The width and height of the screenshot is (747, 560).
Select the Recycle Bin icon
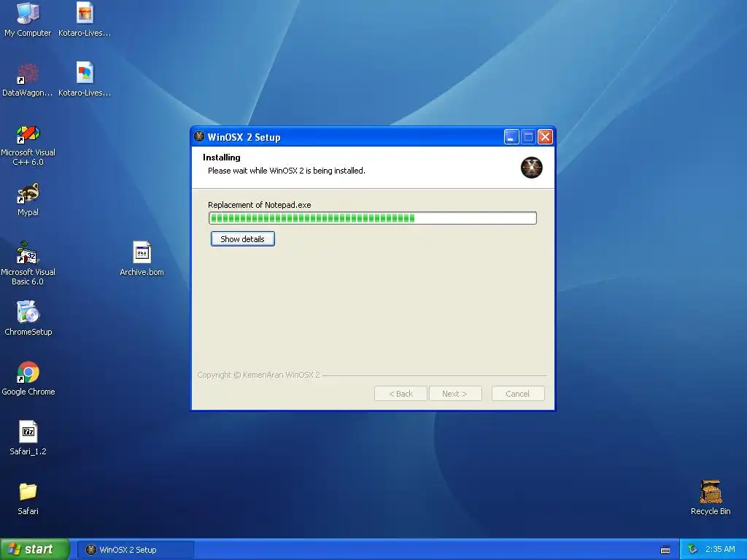(x=711, y=492)
